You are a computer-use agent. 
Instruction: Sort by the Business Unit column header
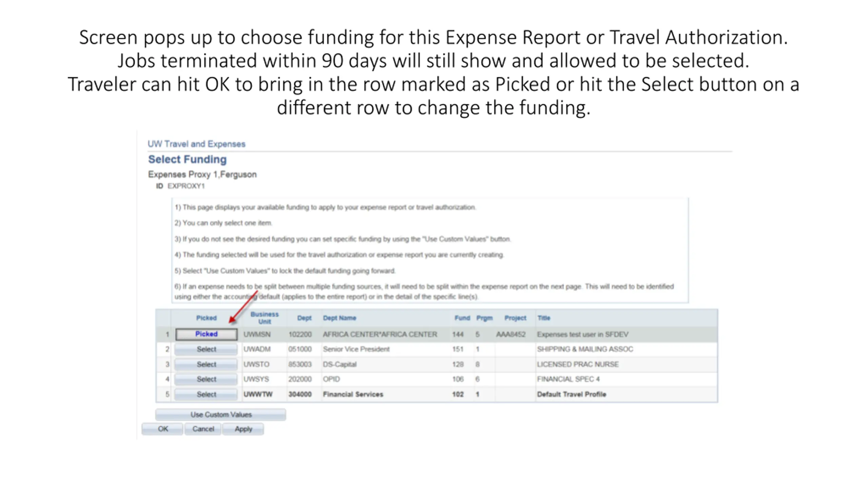(x=264, y=318)
